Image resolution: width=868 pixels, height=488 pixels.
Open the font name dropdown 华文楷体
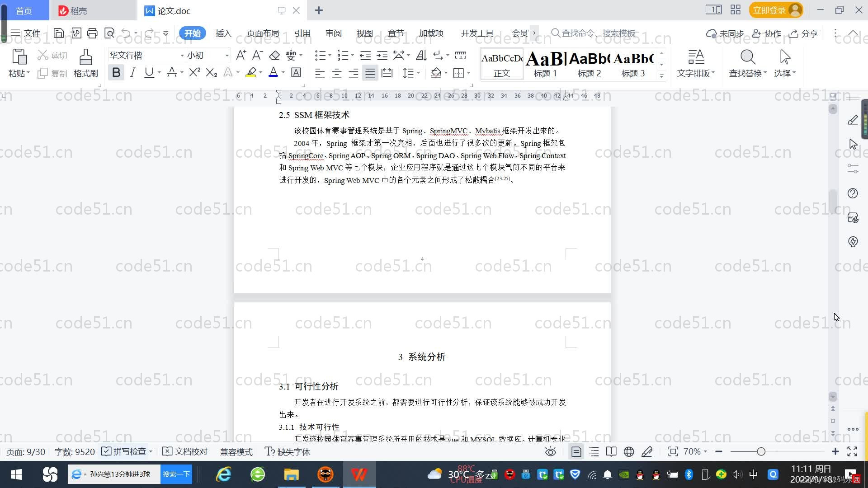click(x=182, y=56)
